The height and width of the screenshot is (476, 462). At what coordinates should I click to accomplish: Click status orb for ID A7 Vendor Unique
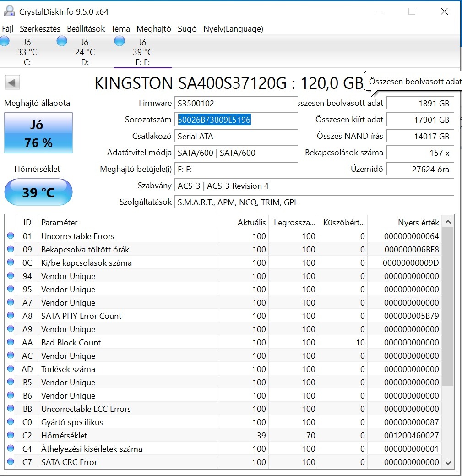(x=11, y=302)
